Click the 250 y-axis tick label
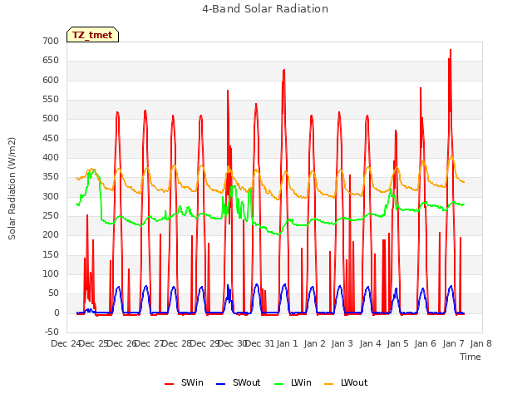This screenshot has width=532, height=399. tap(51, 216)
